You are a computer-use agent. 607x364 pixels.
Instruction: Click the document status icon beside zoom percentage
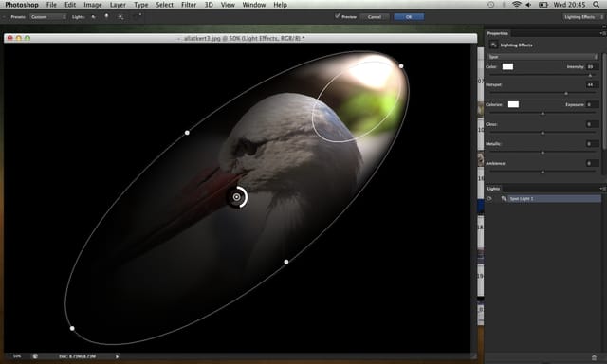point(35,356)
